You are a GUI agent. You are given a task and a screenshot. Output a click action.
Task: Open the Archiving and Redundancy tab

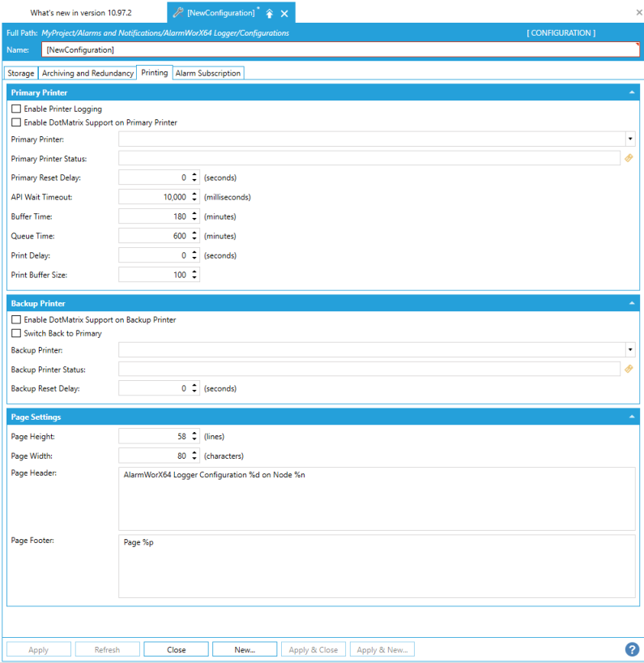pos(87,73)
